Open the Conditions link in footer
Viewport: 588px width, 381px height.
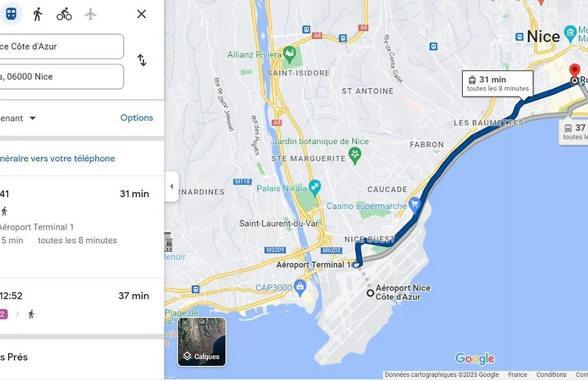tap(551, 374)
